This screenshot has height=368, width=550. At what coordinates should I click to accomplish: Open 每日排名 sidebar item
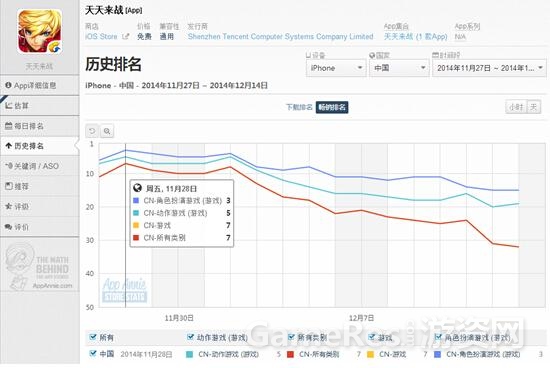[40, 126]
